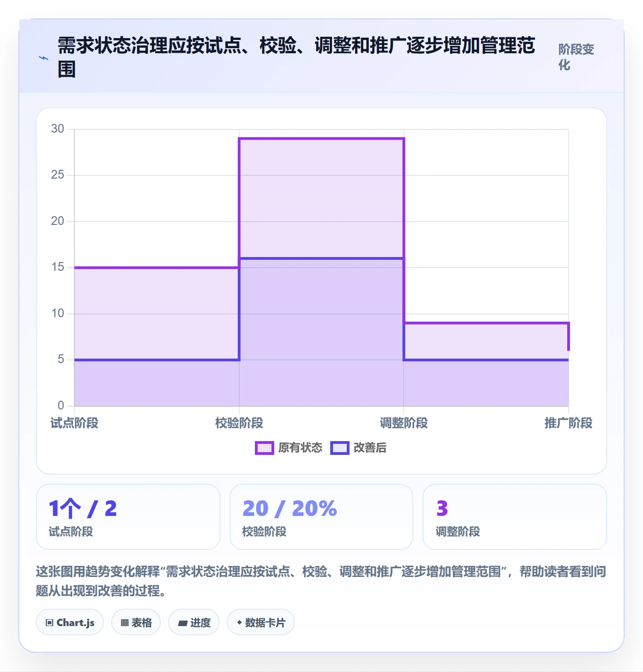Image resolution: width=643 pixels, height=672 pixels.
Task: Click the 改善后 legend label
Action: click(x=370, y=448)
